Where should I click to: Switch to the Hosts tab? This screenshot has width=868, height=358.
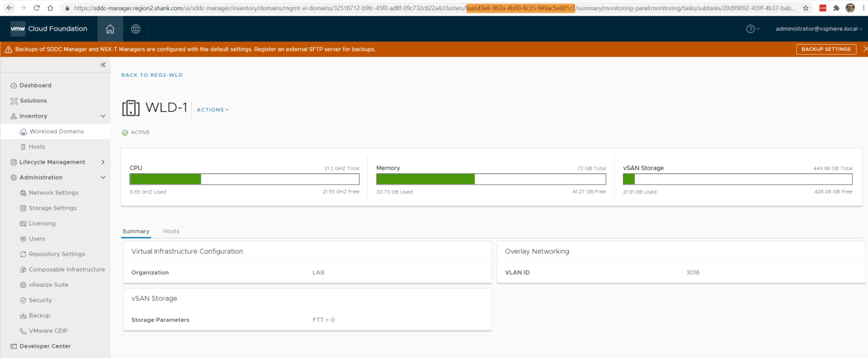click(x=171, y=231)
